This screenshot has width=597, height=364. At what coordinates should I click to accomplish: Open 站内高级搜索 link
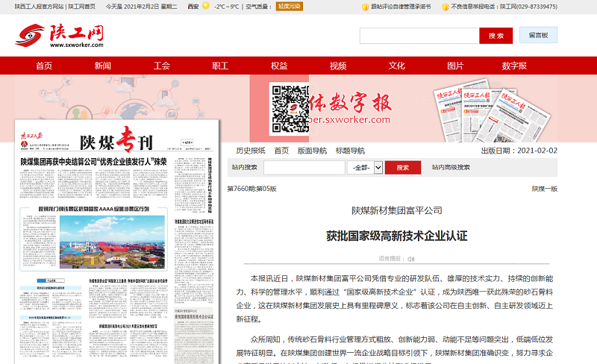451,167
